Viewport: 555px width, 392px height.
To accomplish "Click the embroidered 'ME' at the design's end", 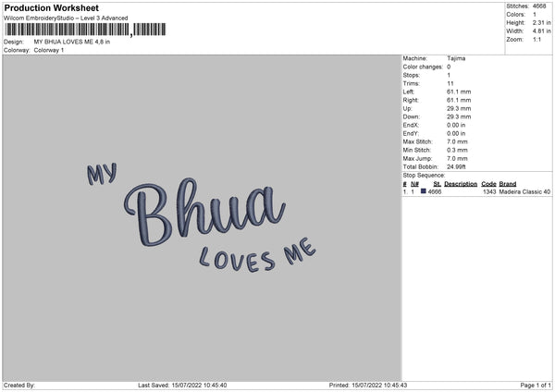I will click(x=300, y=251).
